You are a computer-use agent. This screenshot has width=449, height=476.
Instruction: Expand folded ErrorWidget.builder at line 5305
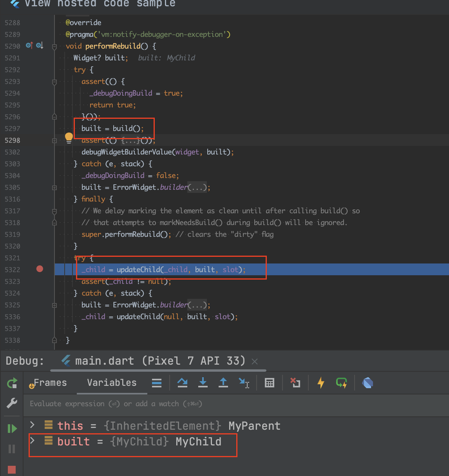click(54, 187)
